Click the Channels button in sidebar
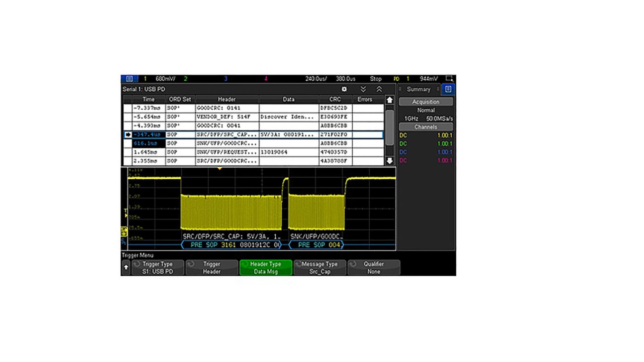The image size is (644, 362). [425, 127]
